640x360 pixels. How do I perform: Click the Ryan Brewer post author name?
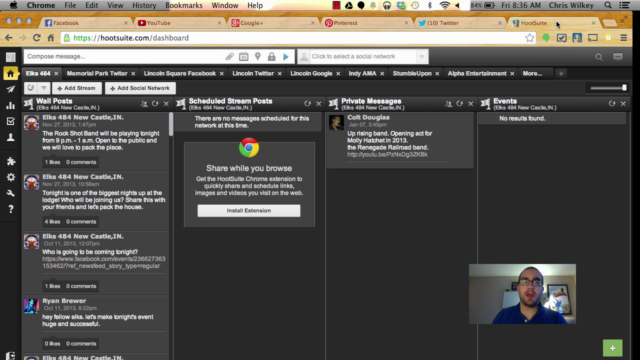pyautogui.click(x=64, y=301)
